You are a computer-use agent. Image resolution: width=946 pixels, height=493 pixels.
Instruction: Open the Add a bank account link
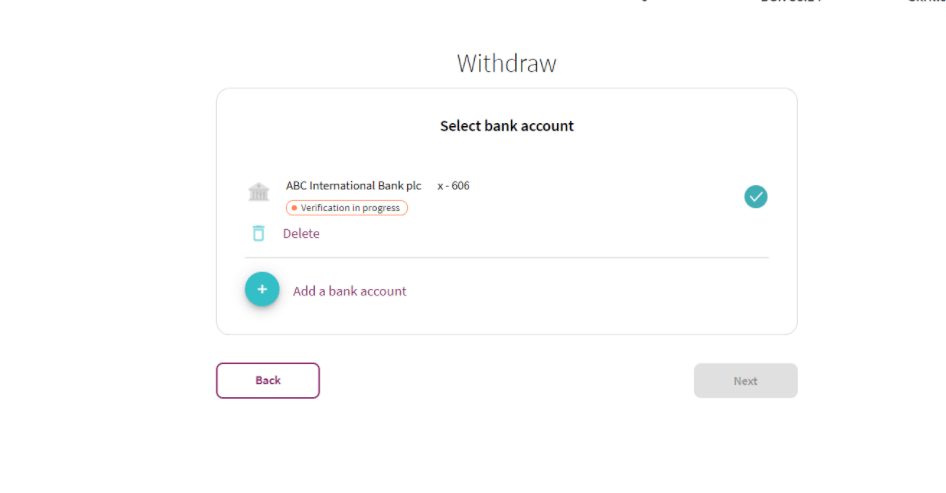349,291
